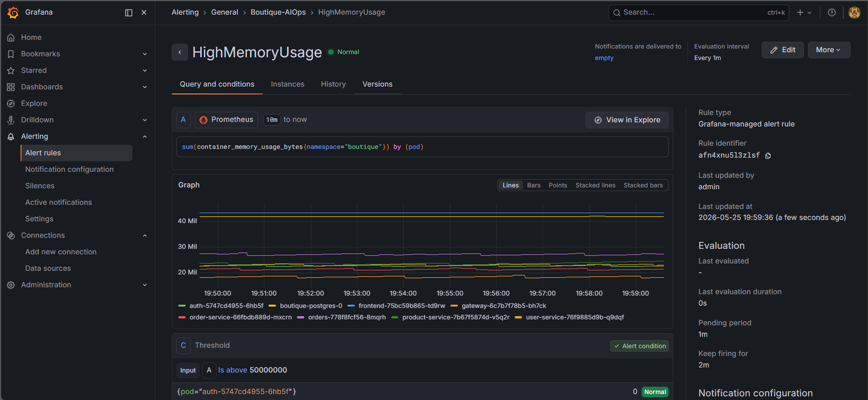The height and width of the screenshot is (400, 868).
Task: Click the Starred star icon
Action: [11, 71]
